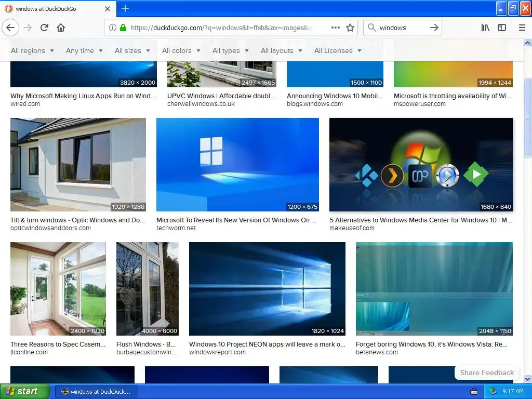Open Tilt & turn windows title link
This screenshot has height=399, width=532.
click(78, 220)
